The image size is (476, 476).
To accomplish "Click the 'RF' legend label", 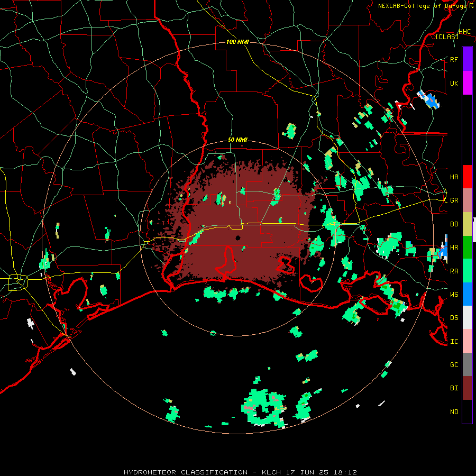I will 454,60.
